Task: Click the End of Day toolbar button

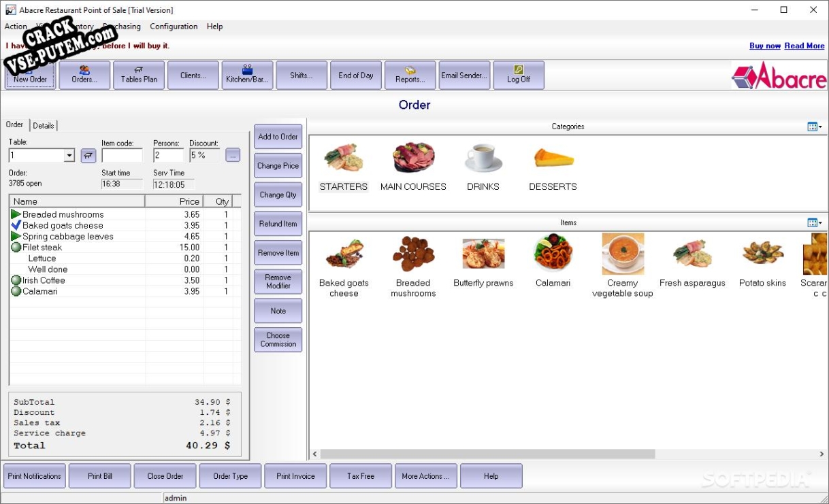Action: (356, 75)
